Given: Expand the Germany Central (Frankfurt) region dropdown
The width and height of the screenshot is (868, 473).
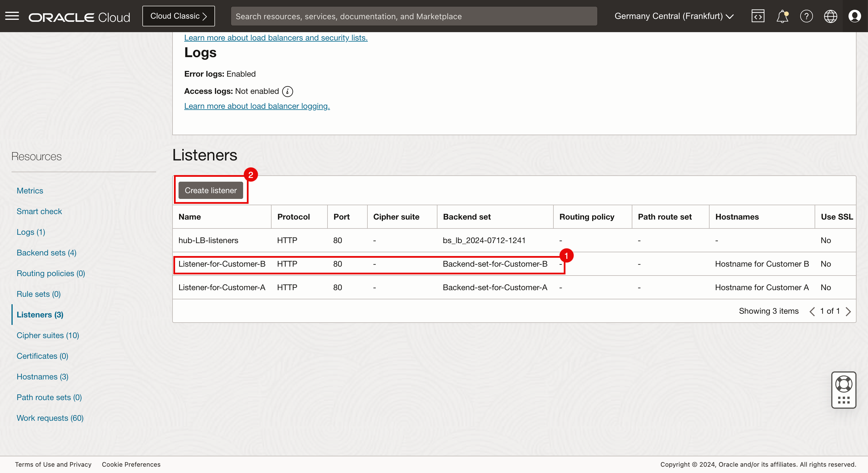Looking at the screenshot, I should point(674,16).
